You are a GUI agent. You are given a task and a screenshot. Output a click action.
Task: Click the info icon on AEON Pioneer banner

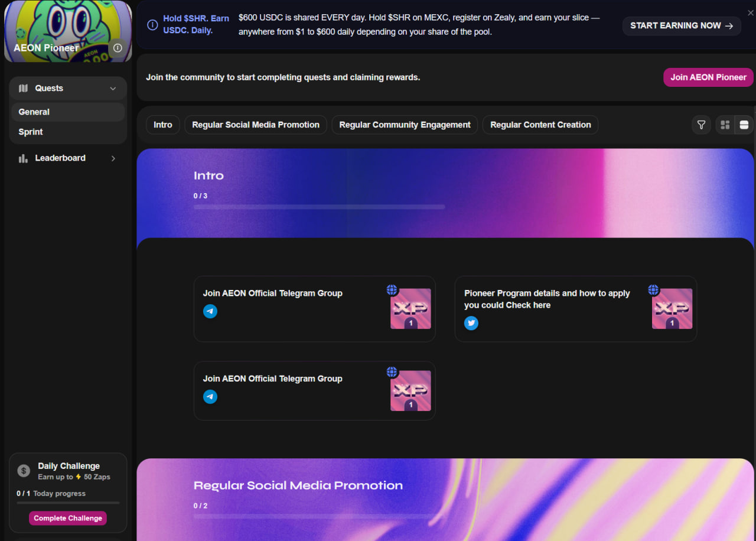[x=118, y=48]
